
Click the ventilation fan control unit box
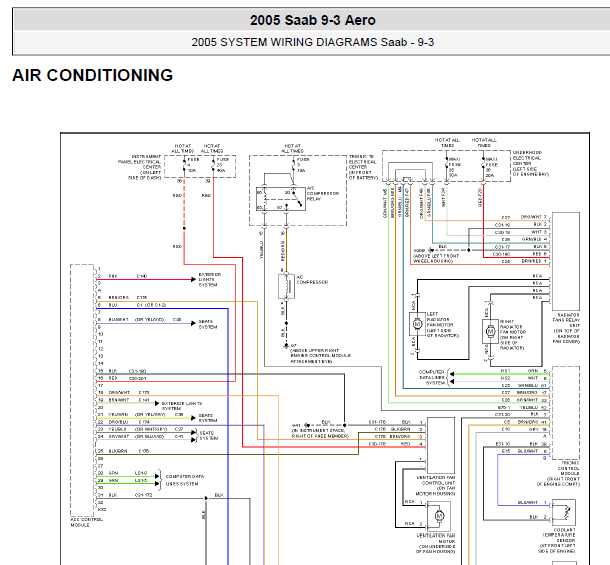[x=441, y=445]
